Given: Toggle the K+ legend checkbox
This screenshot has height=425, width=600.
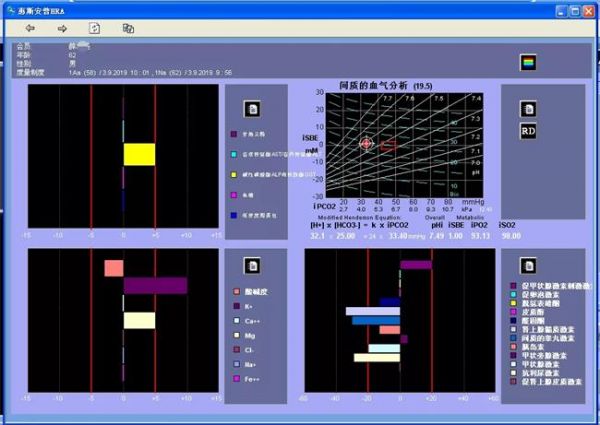Looking at the screenshot, I should tap(236, 306).
